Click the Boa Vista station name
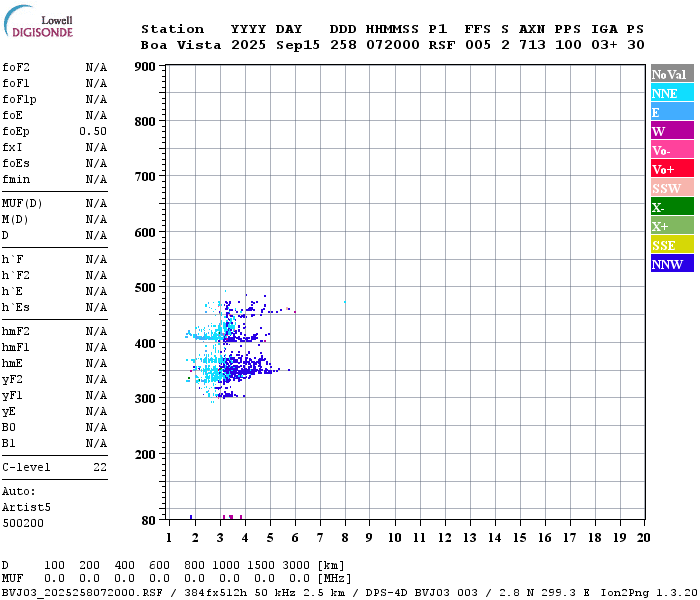 181,45
